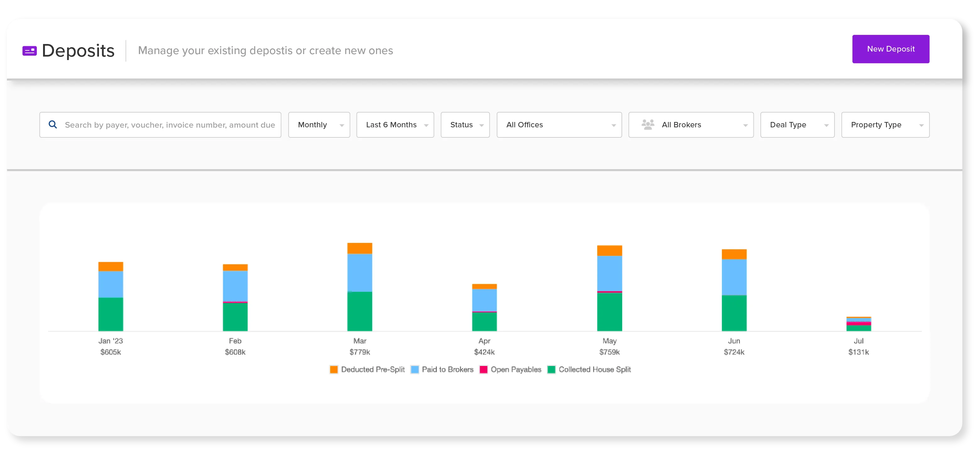The height and width of the screenshot is (453, 980).
Task: Click the Jun green bar segment
Action: [x=734, y=313]
